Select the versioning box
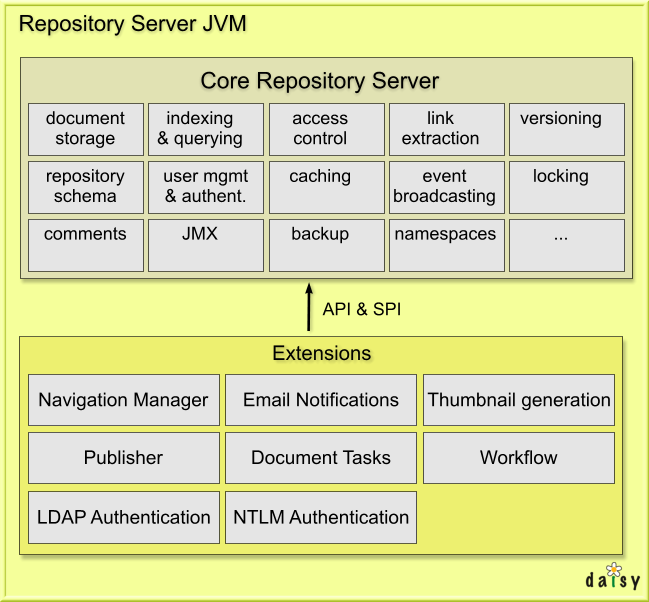The width and height of the screenshot is (649, 602). tap(566, 129)
